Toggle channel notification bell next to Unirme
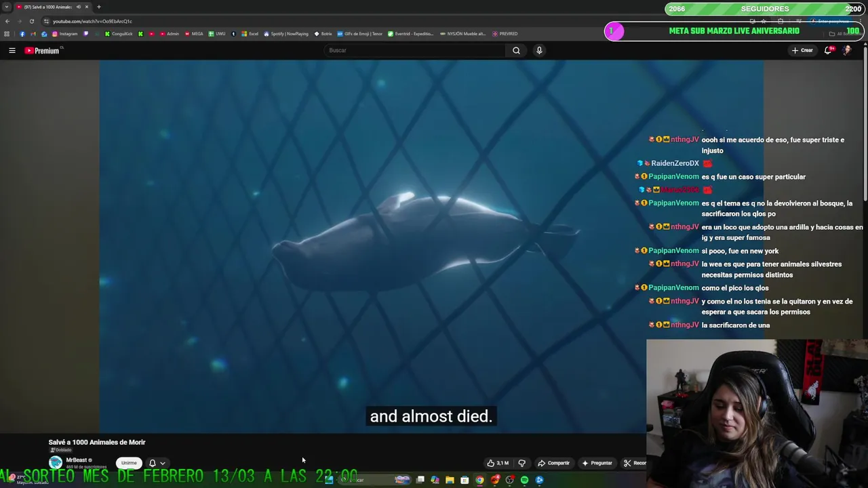The width and height of the screenshot is (868, 488). tap(153, 463)
